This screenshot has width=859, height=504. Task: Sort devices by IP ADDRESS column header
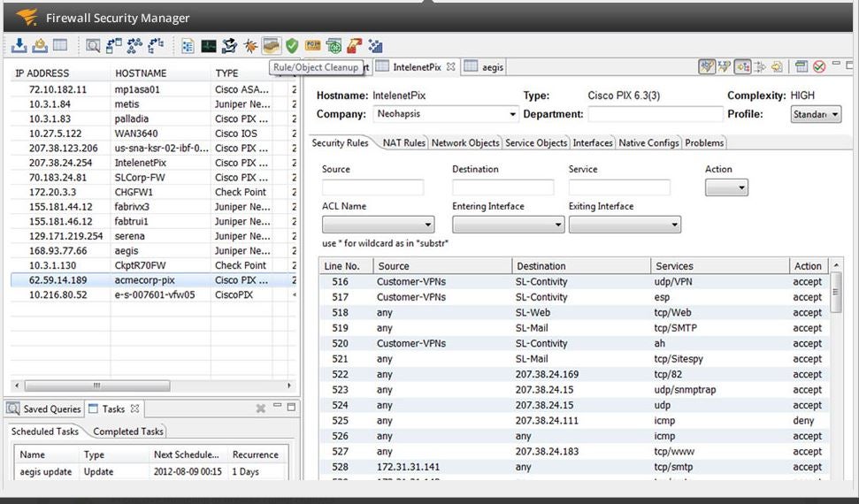(60, 73)
